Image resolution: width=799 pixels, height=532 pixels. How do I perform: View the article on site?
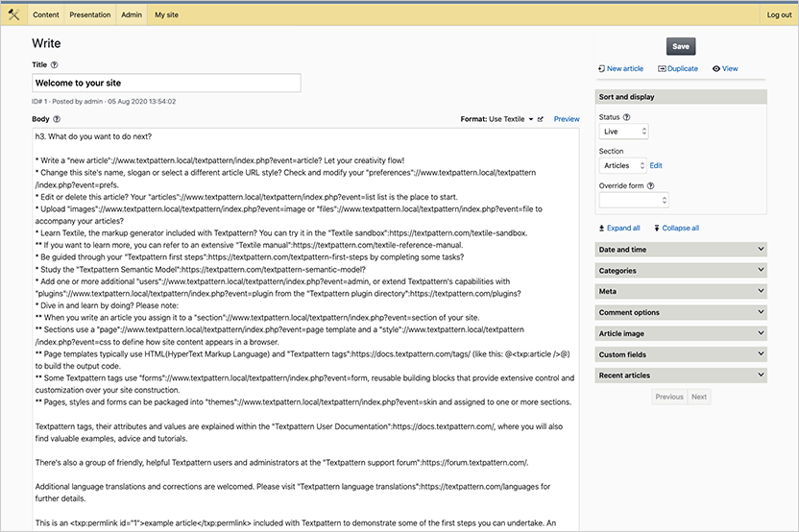pos(725,69)
